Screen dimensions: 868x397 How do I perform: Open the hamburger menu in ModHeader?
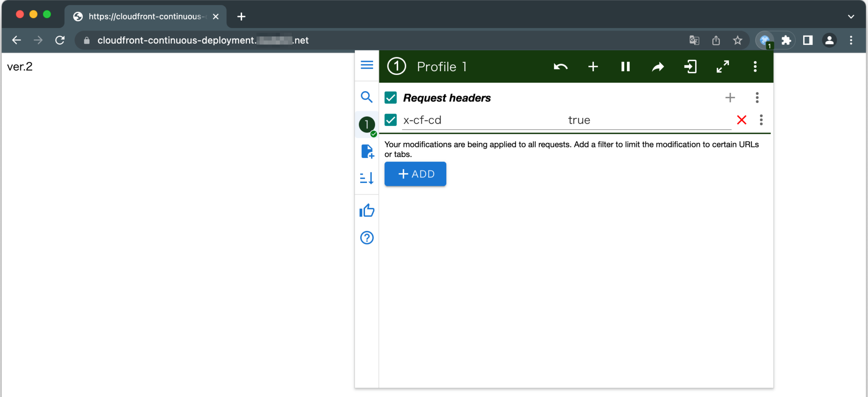(x=367, y=65)
